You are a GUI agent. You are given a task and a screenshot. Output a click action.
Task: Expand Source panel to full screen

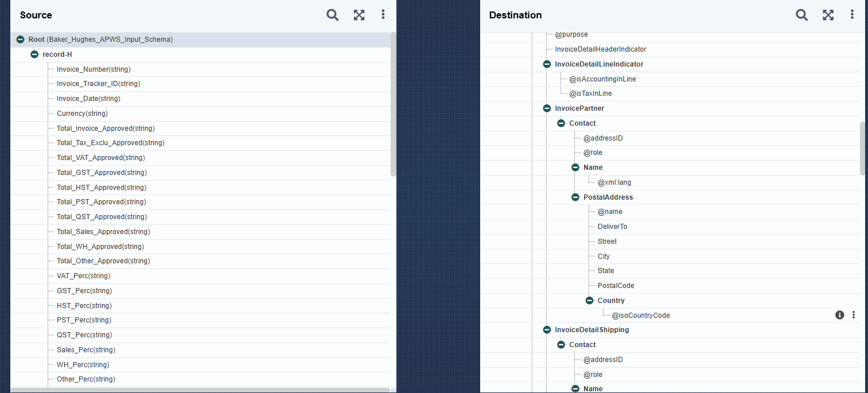coord(359,15)
